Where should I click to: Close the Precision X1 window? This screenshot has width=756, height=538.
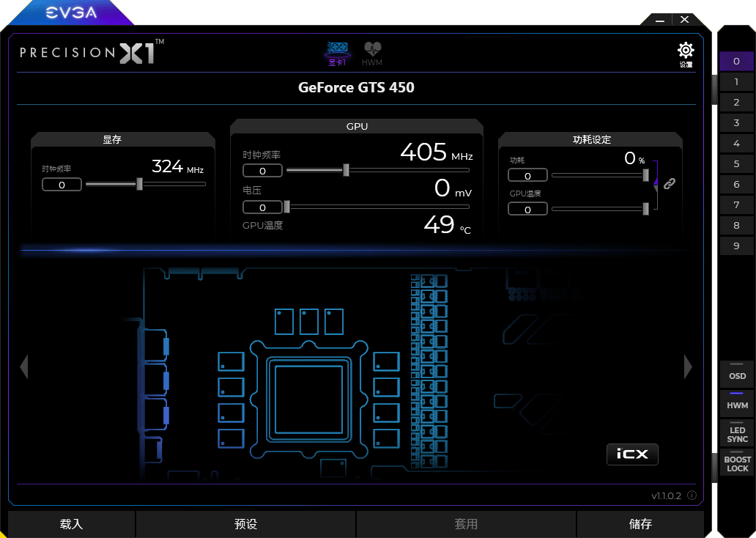pos(685,19)
